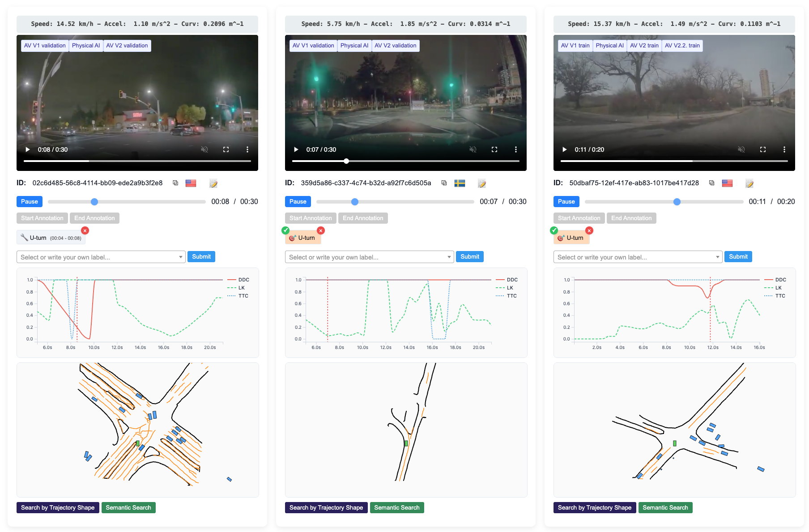
Task: Copy the ID of clip 02c6d485
Action: coord(175,183)
